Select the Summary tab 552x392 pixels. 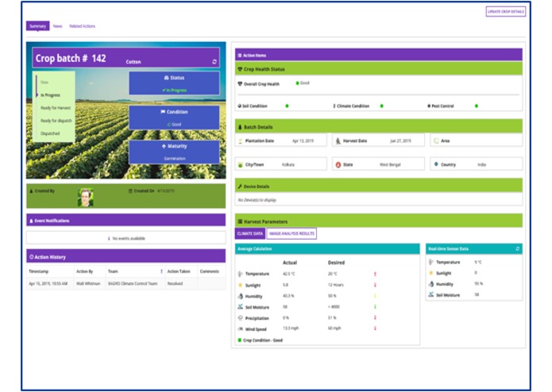tap(37, 26)
